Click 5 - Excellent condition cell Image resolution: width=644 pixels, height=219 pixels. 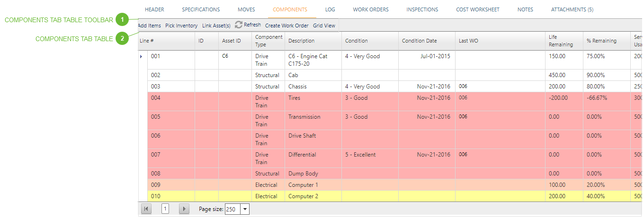[370, 158]
